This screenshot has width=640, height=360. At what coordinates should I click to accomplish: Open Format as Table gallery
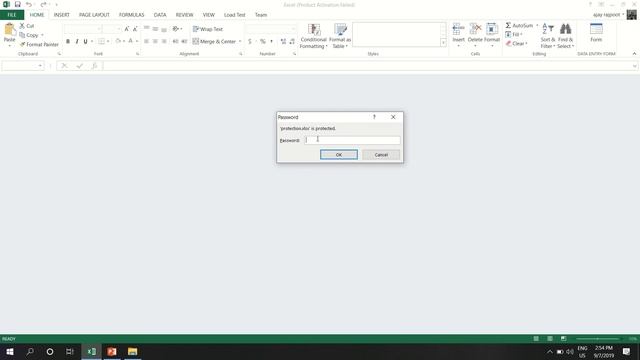[340, 36]
